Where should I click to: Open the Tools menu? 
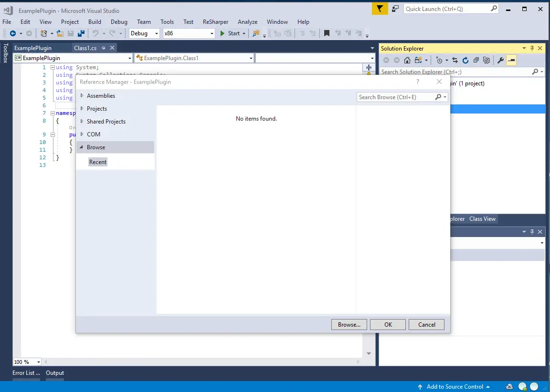[x=167, y=22]
